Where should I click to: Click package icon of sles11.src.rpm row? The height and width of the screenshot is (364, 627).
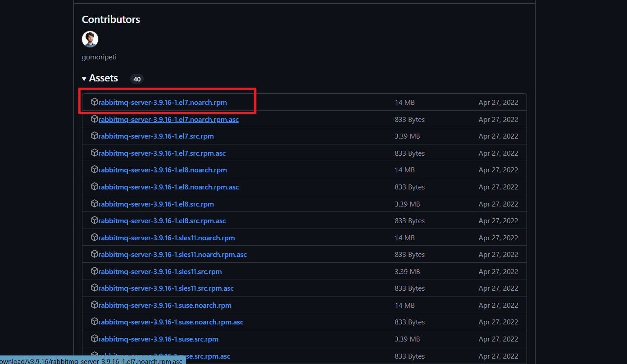click(95, 271)
